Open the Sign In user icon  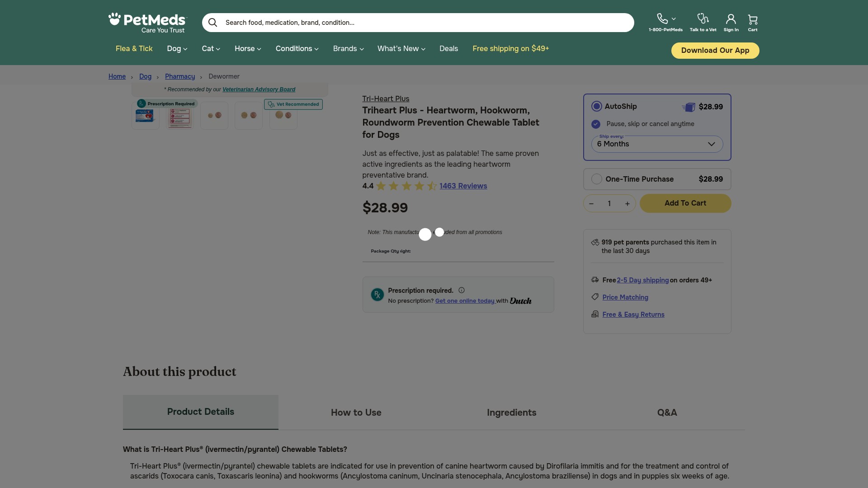pyautogui.click(x=731, y=19)
